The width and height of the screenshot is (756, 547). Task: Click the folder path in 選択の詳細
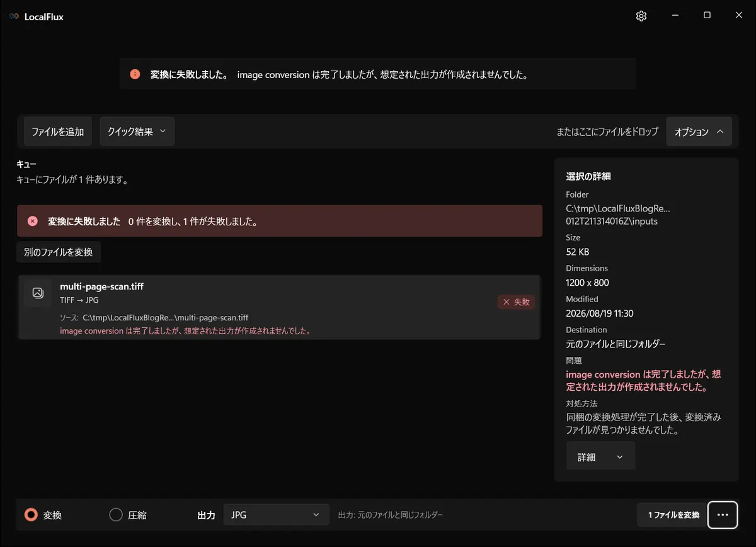pyautogui.click(x=618, y=215)
